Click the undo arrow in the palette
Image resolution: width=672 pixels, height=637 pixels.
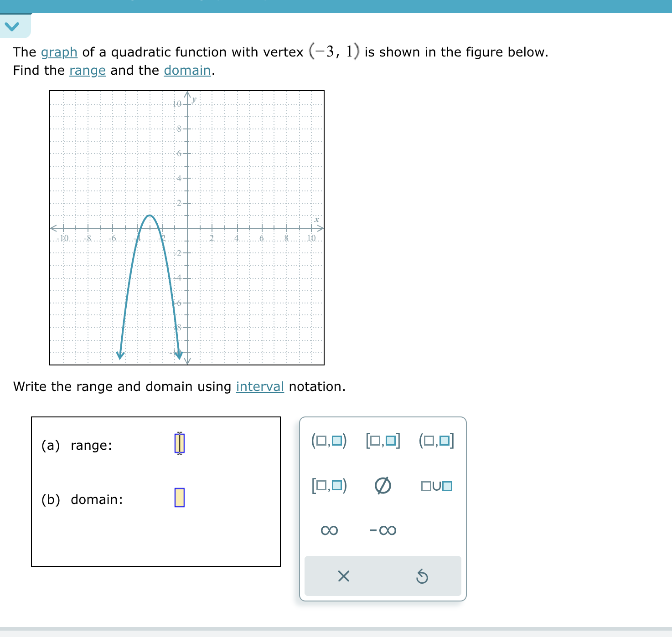(422, 577)
